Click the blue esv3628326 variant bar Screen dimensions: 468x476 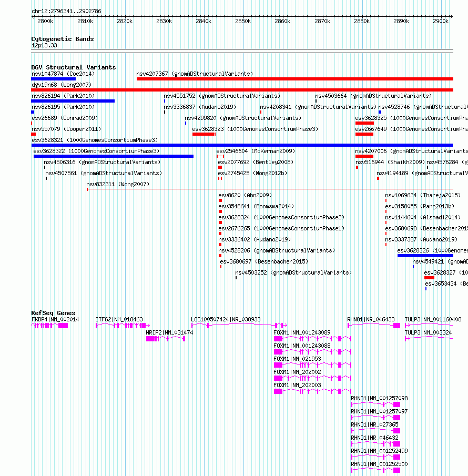tap(425, 256)
